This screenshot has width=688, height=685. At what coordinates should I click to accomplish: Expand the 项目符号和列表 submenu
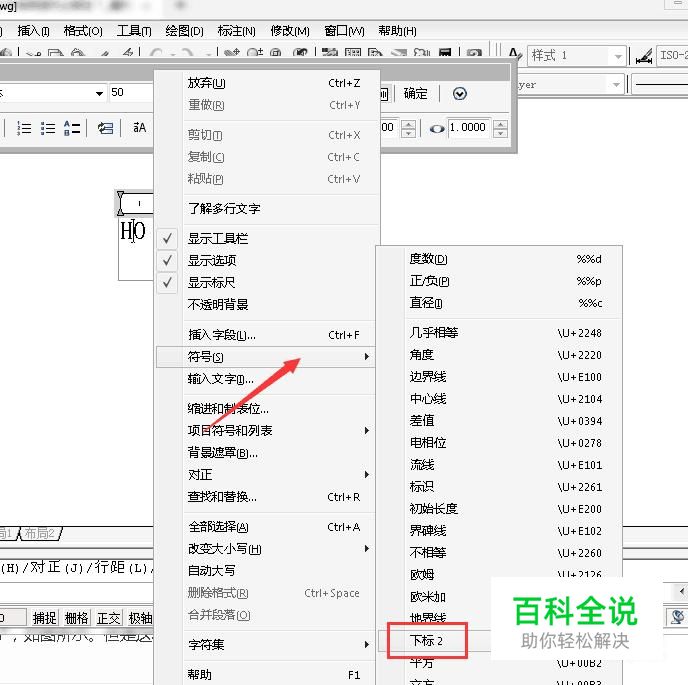click(266, 430)
